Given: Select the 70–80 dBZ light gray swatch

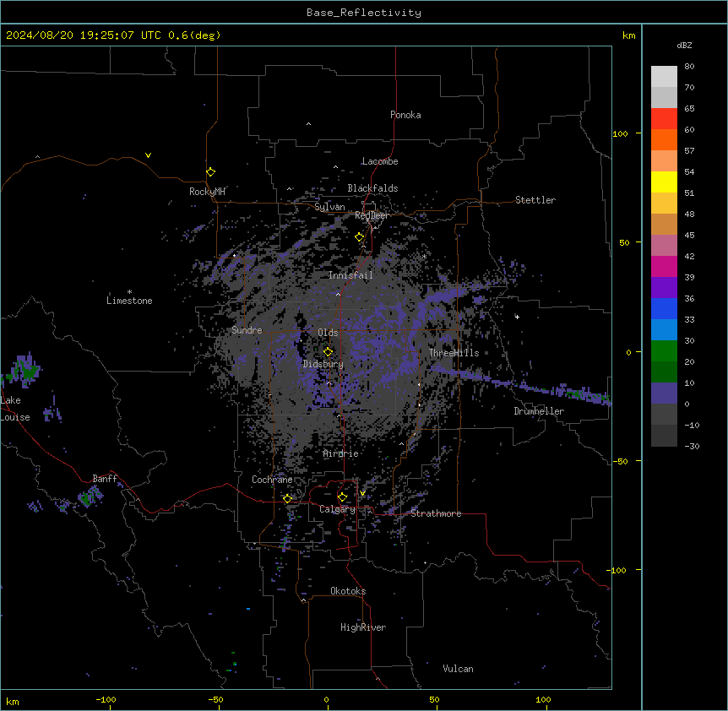Looking at the screenshot, I should point(664,76).
